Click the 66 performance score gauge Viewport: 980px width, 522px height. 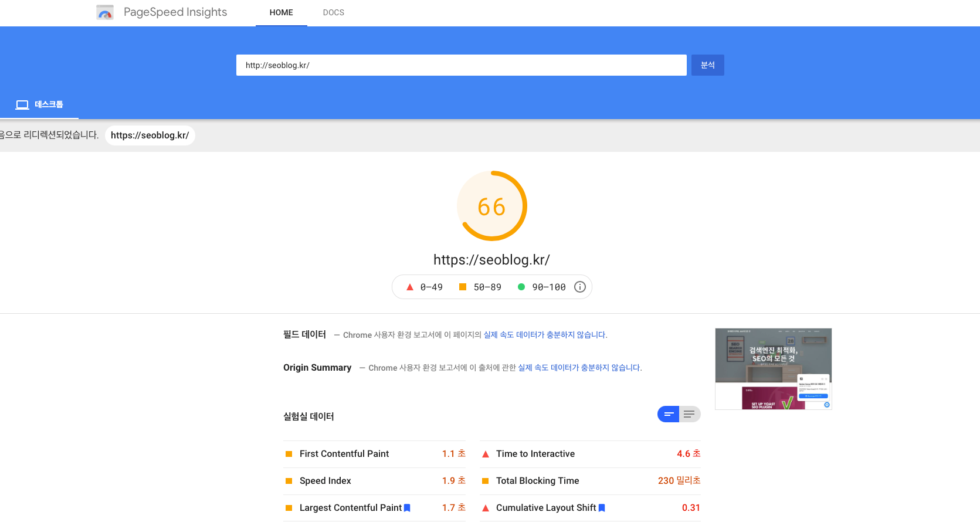pyautogui.click(x=492, y=206)
